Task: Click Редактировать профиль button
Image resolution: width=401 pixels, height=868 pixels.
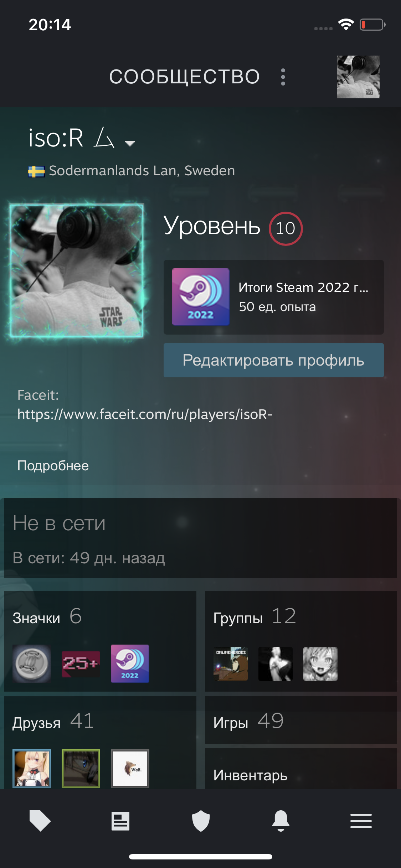Action: pos(273,360)
